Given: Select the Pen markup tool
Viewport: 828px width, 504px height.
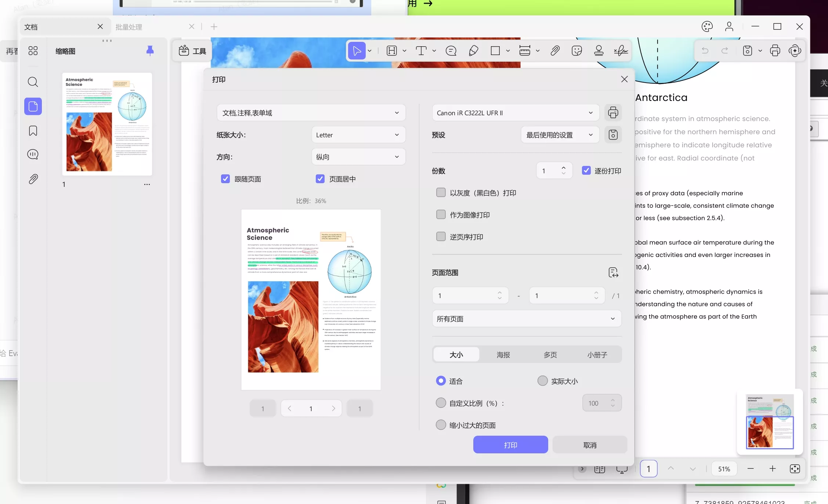Looking at the screenshot, I should (473, 51).
